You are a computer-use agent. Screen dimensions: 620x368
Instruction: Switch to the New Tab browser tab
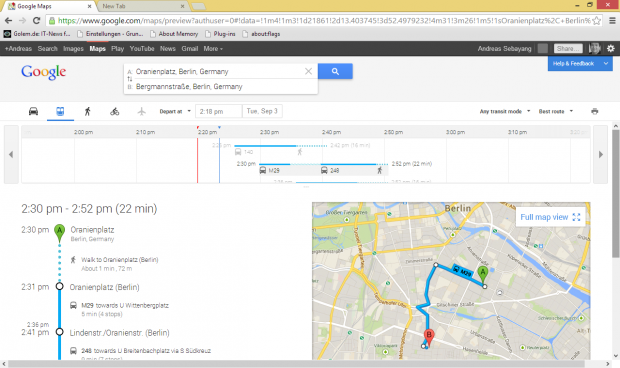point(142,6)
